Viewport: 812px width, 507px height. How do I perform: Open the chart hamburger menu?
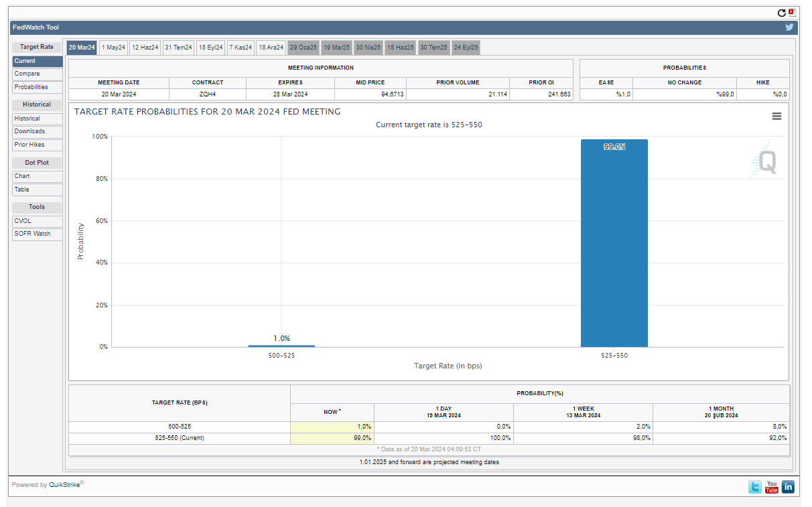tap(776, 116)
